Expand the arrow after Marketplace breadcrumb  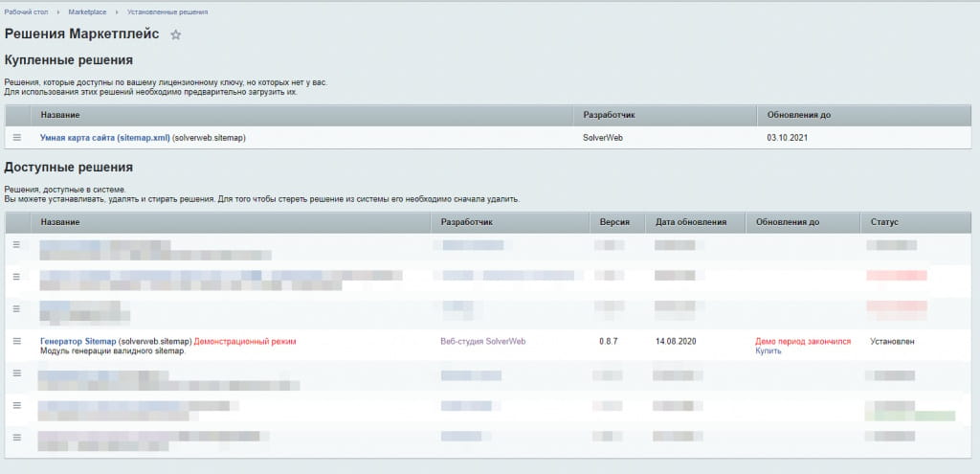(117, 11)
